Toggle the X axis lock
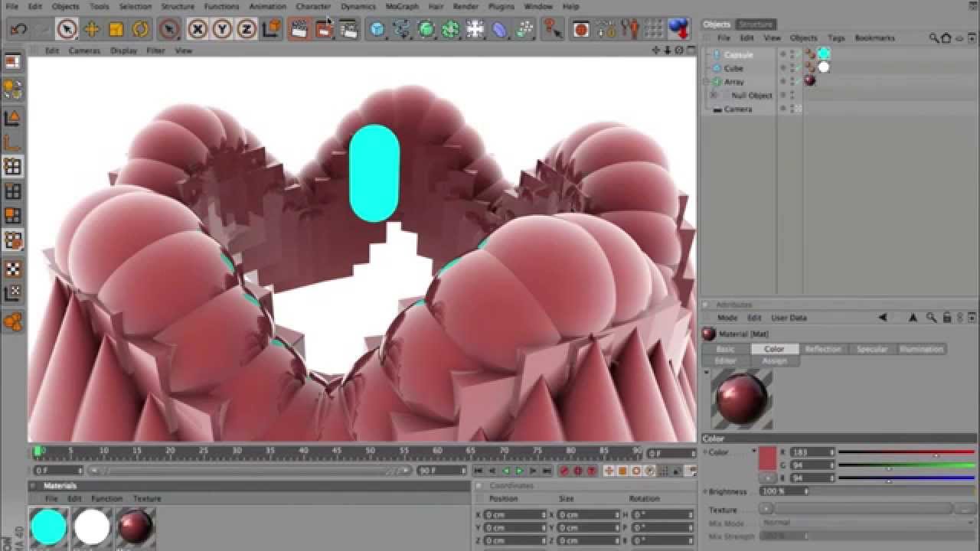 (198, 30)
